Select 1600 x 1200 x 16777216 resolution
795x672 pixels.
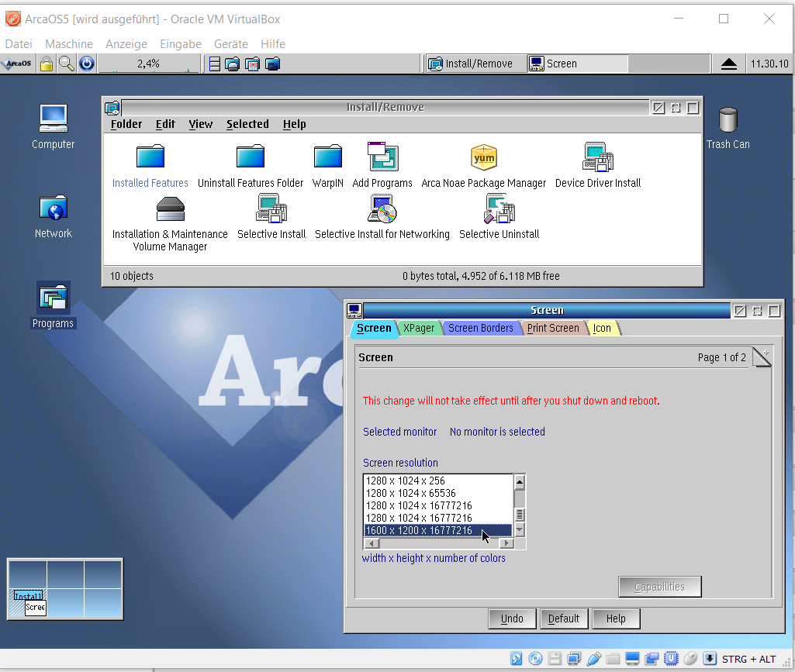point(438,531)
